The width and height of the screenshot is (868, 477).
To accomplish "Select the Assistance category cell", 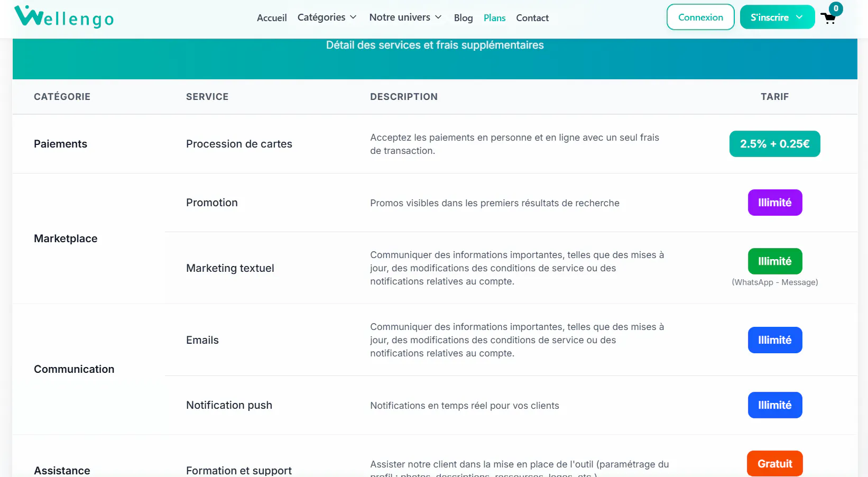I will coord(62,470).
